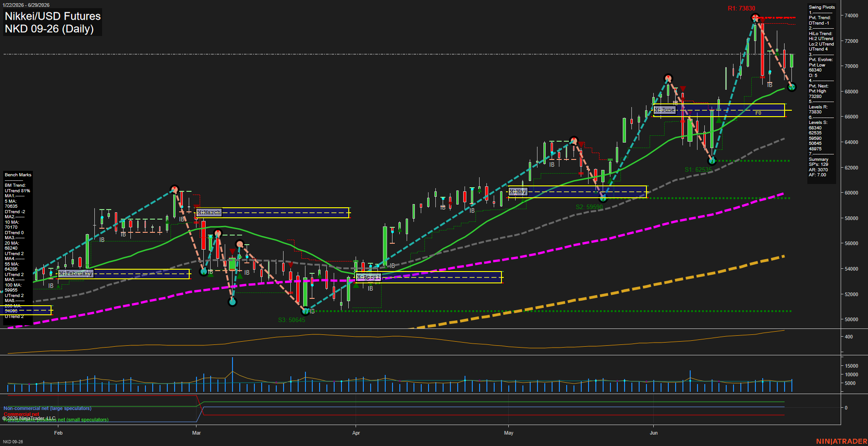Click the date range 1/22/2026 - 6/29/2026
Viewport: 868px width, 446px height.
click(x=25, y=5)
